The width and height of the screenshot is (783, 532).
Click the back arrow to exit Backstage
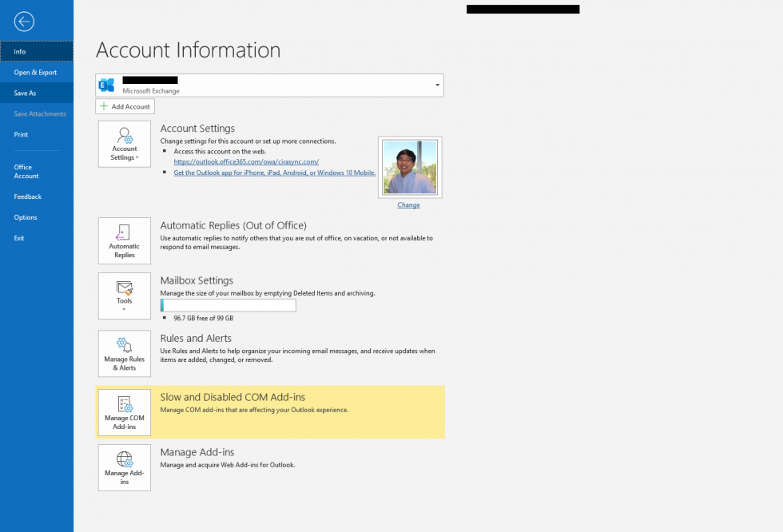pos(24,22)
